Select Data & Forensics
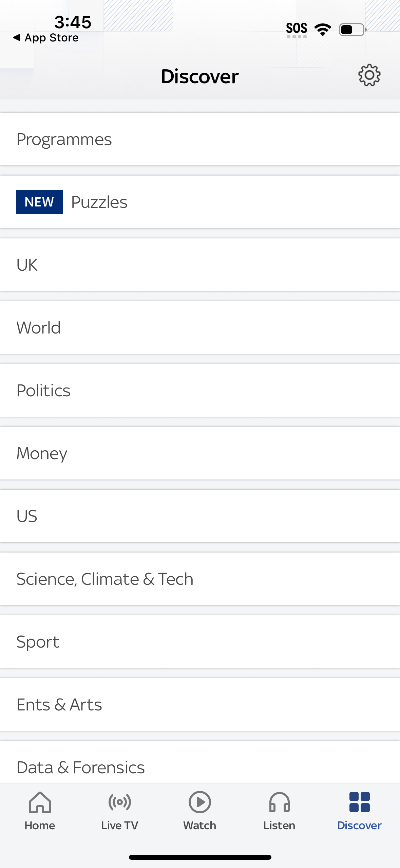 200,766
